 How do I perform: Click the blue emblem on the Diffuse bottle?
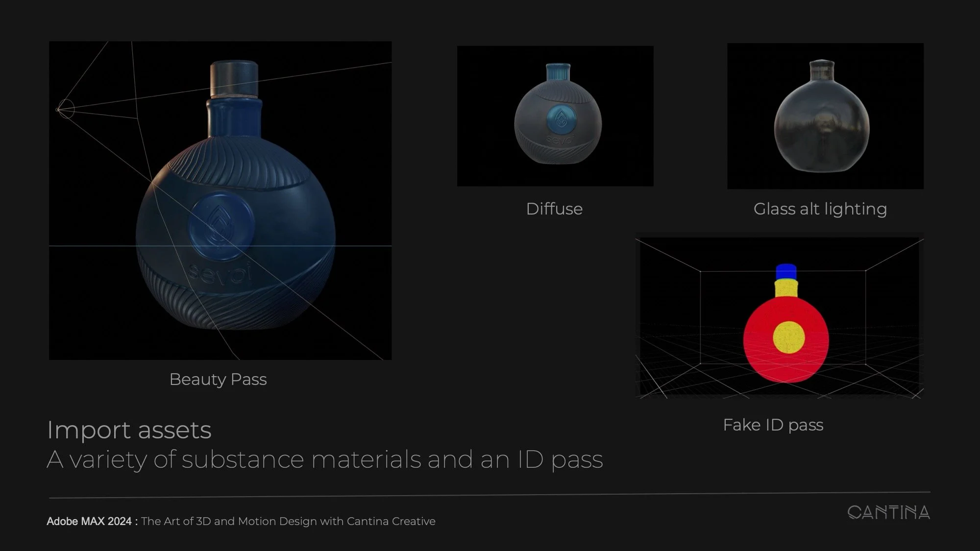(561, 119)
